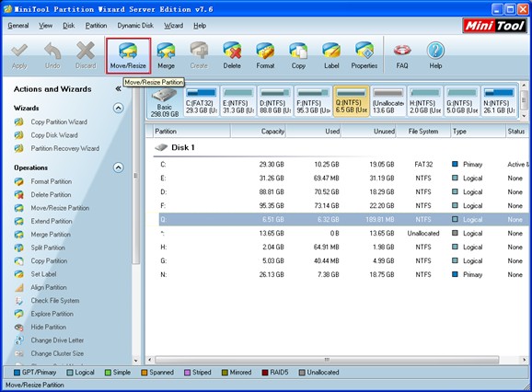Click the horizontal scrollbar of partition list
Image resolution: width=532 pixels, height=392 pixels.
click(x=327, y=360)
